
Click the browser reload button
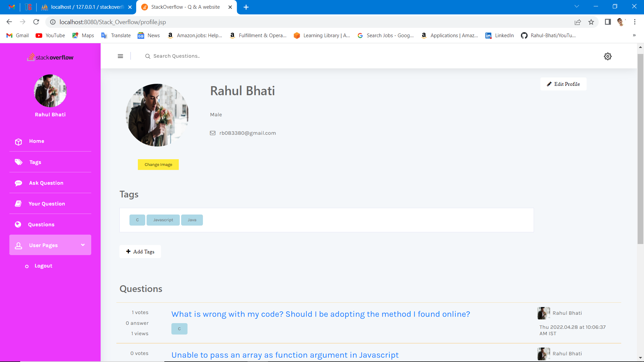[x=36, y=22]
